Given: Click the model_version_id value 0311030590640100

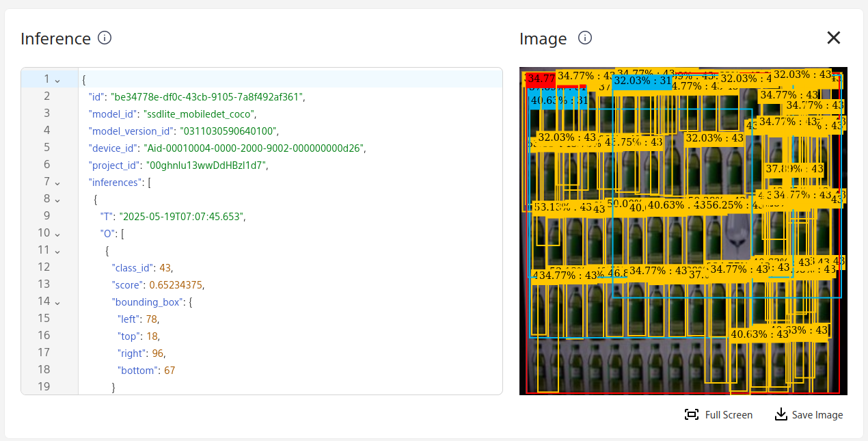Looking at the screenshot, I should coord(229,131).
